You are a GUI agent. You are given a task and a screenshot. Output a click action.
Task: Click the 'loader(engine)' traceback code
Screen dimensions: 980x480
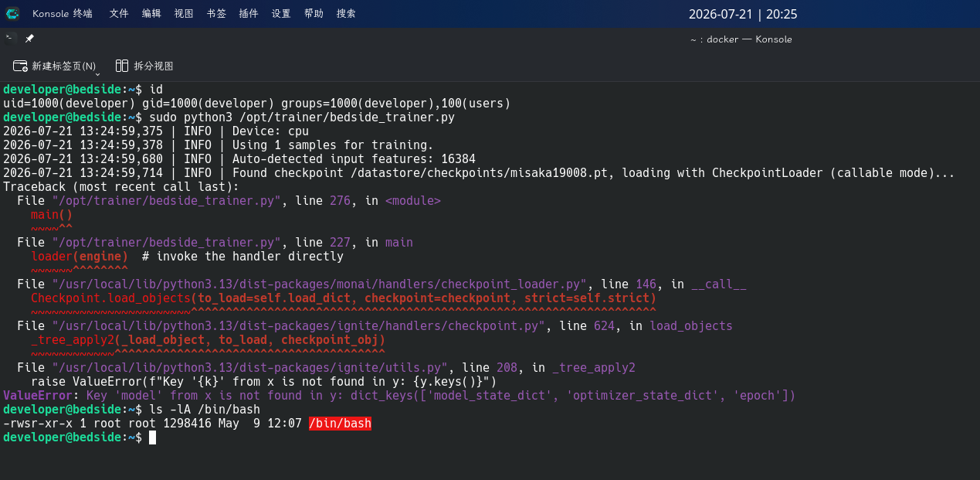80,257
